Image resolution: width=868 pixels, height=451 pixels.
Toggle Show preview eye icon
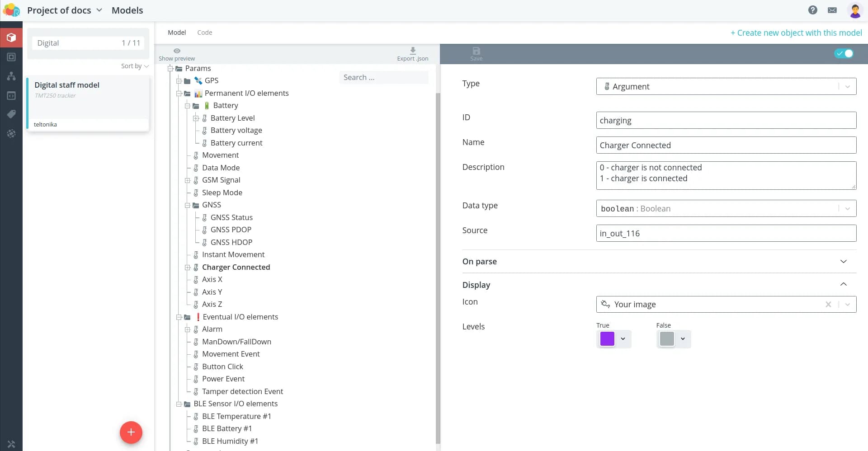(x=177, y=51)
